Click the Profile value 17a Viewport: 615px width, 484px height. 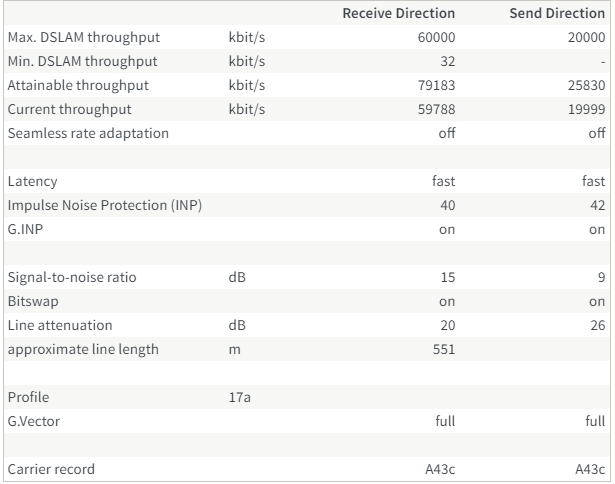pos(239,397)
